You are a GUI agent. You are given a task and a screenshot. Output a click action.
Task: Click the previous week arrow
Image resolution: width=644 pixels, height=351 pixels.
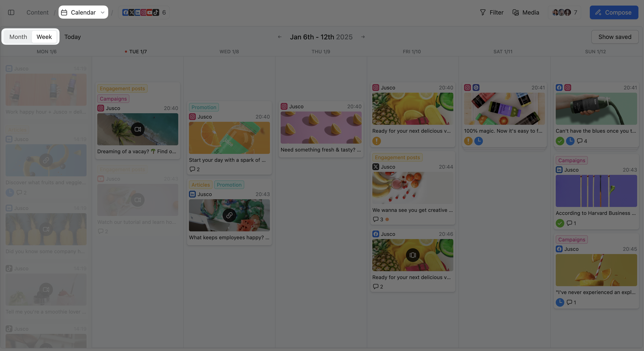[x=280, y=37]
